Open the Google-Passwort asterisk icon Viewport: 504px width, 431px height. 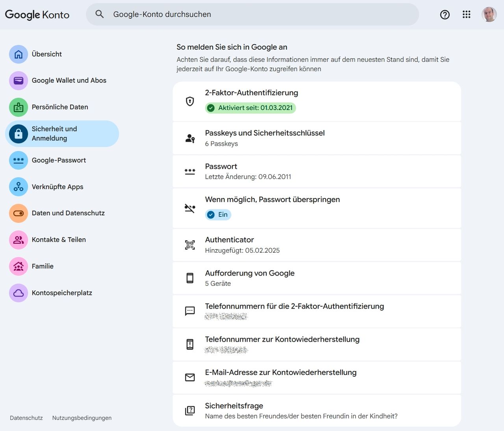[x=19, y=160]
